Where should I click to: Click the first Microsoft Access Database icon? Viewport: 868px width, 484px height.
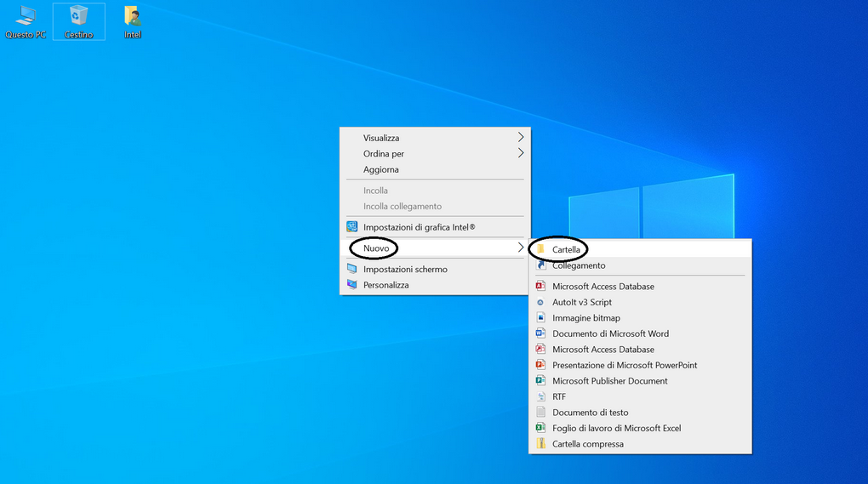(541, 286)
